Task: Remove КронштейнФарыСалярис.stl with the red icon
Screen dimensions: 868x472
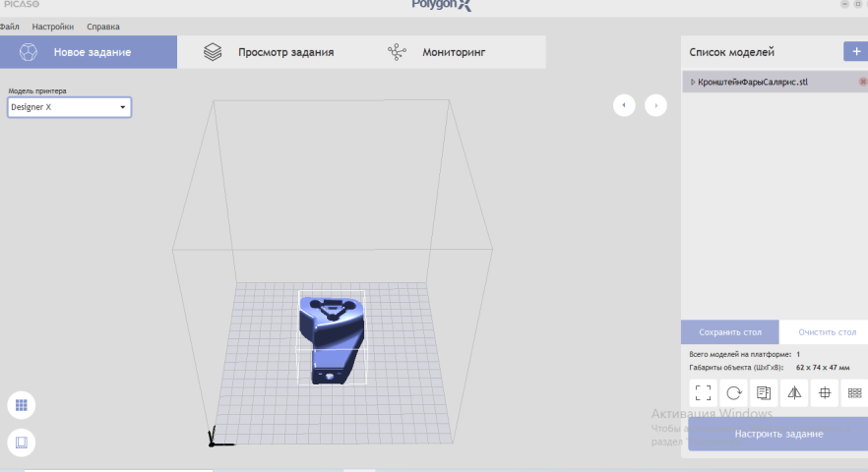Action: (862, 82)
